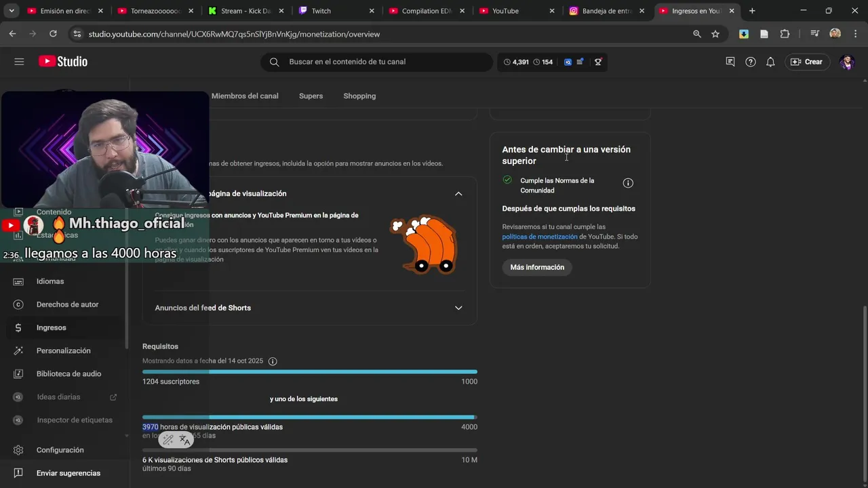The image size is (868, 488).
Task: Click the 154 clock stat
Action: click(x=543, y=62)
